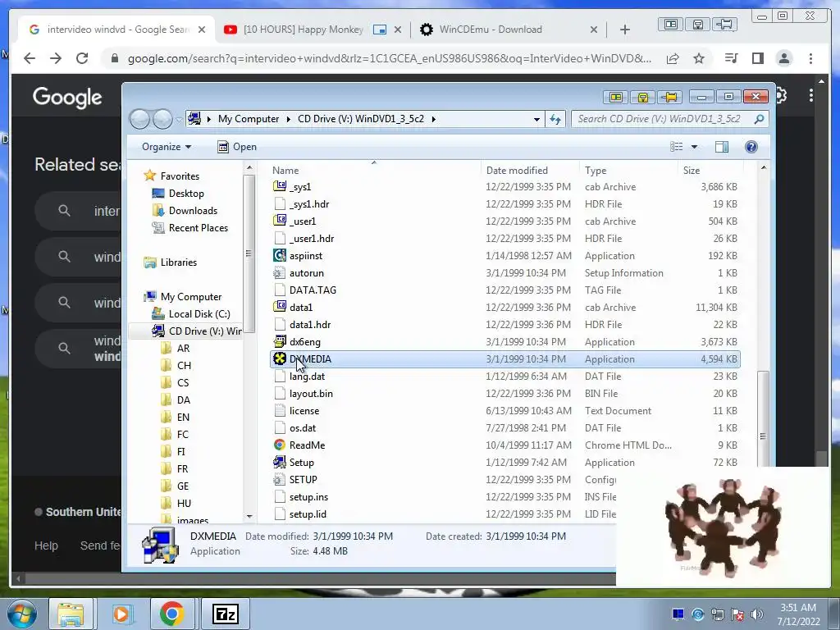Open the EN folder in tree
The height and width of the screenshot is (630, 840).
click(x=183, y=417)
